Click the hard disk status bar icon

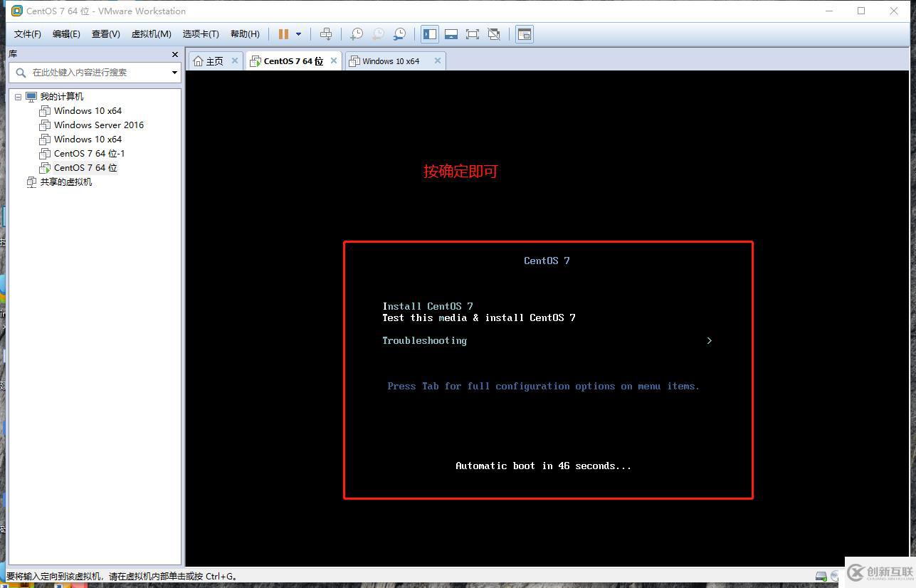pyautogui.click(x=821, y=577)
